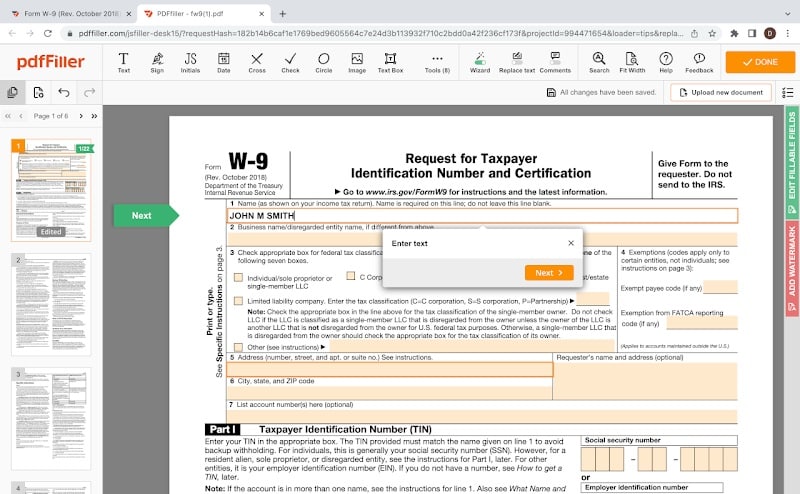The width and height of the screenshot is (800, 494).
Task: Open browser extensions puzzle icon
Action: [x=734, y=33]
